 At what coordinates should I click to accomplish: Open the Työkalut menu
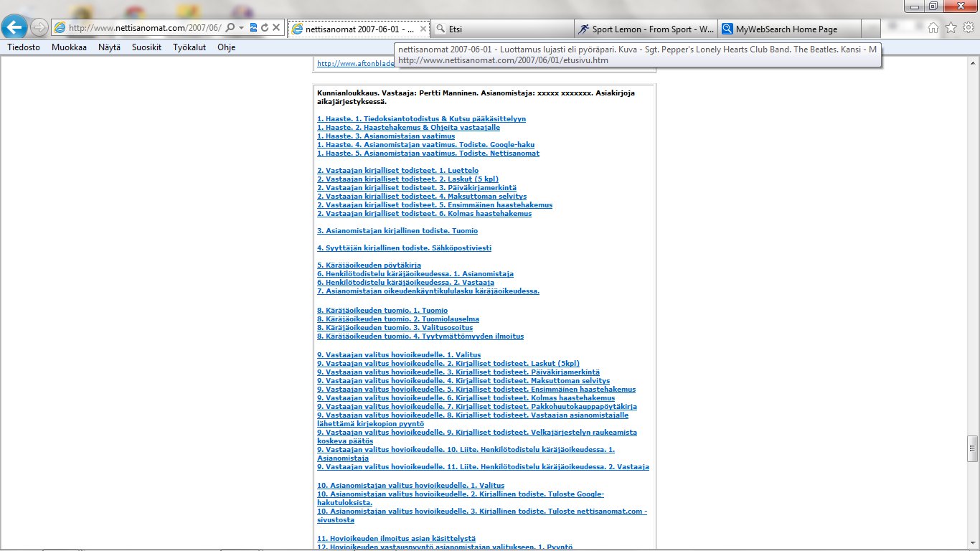(x=189, y=47)
